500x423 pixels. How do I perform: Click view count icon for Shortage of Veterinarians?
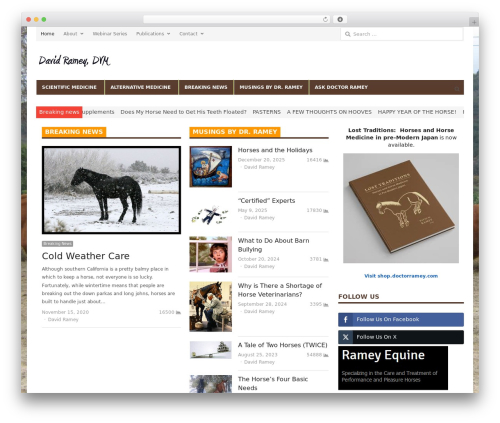[x=326, y=304]
